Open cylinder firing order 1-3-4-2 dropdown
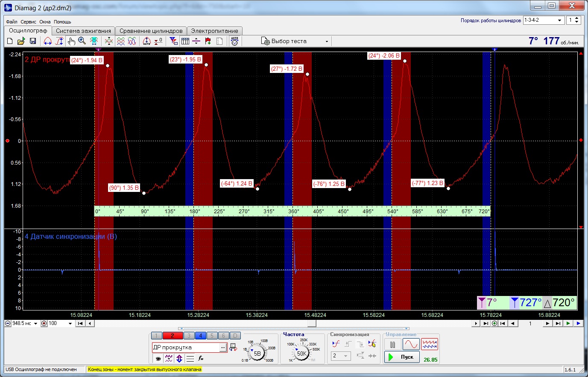Image resolution: width=588 pixels, height=377 pixels. pos(559,20)
